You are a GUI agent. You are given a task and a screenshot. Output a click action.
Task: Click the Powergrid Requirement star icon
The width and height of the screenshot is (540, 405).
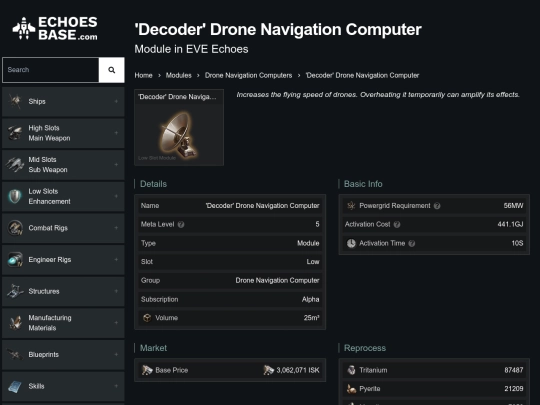pos(351,206)
